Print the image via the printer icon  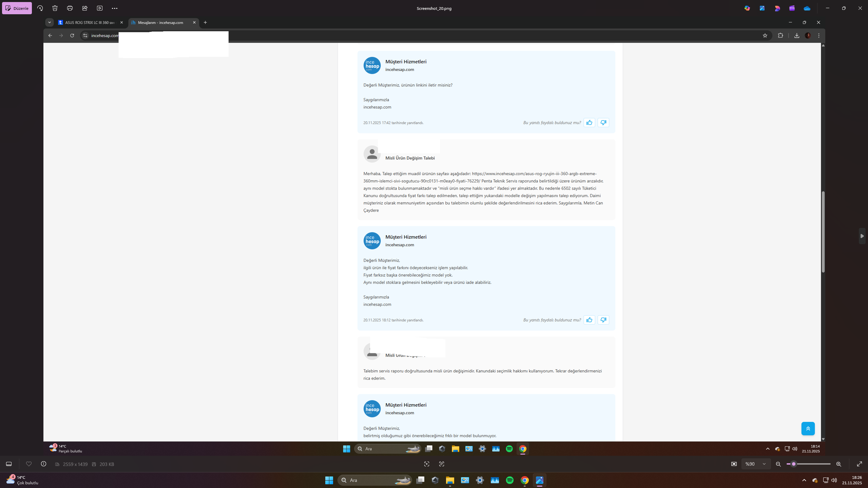pos(70,8)
